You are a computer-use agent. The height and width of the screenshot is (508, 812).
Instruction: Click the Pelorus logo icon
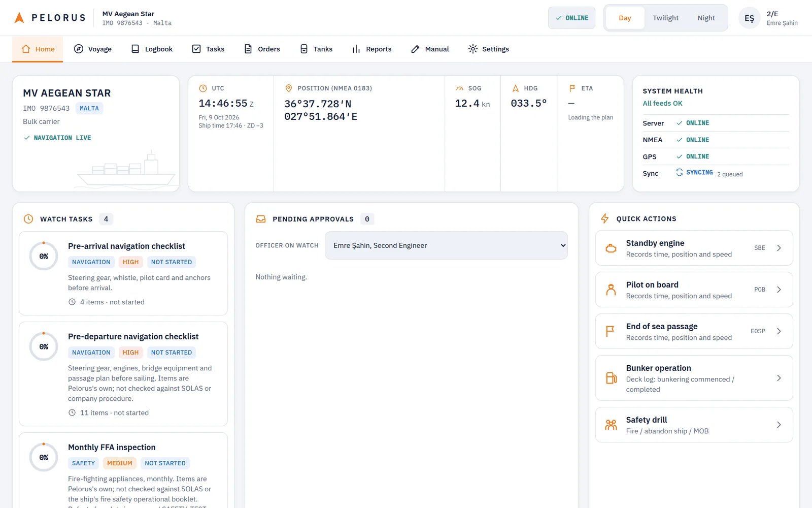pyautogui.click(x=19, y=18)
